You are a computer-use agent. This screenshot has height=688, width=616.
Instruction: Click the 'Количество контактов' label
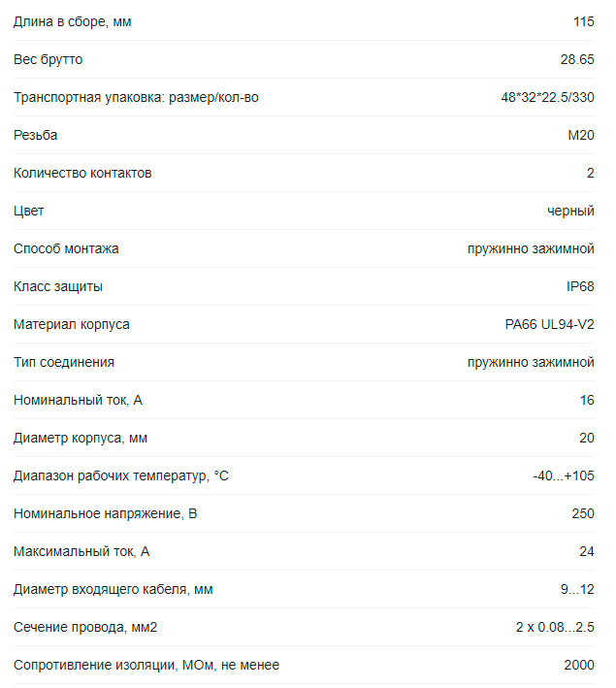coord(82,174)
